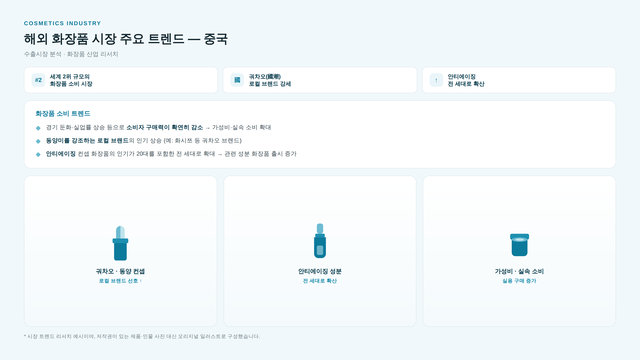Click the serum dropper bottle illustration
640x360 pixels.
tap(320, 241)
